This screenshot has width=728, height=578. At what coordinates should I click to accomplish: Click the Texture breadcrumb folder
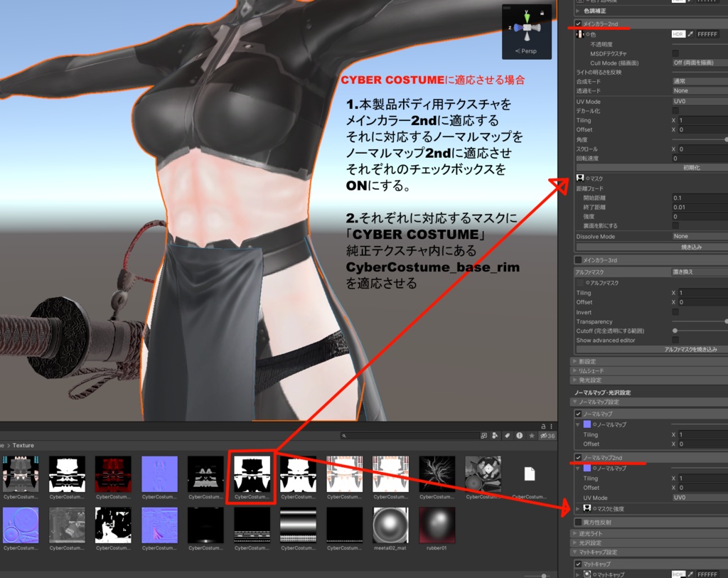coord(23,445)
